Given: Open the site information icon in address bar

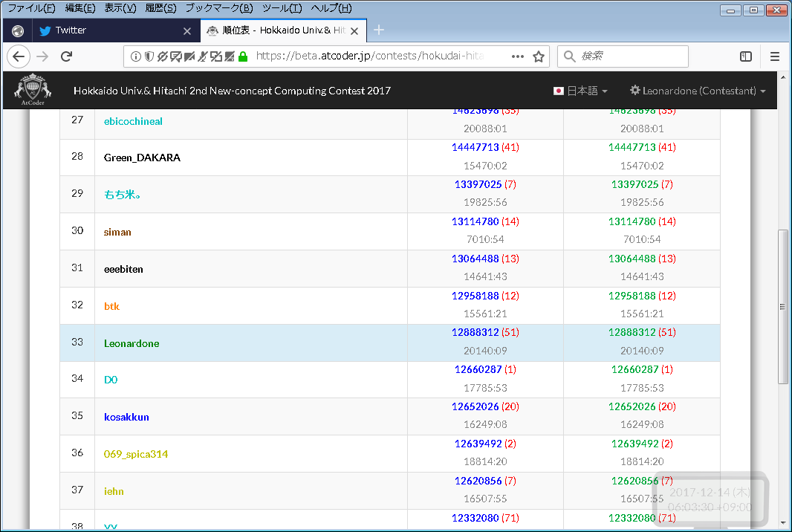Looking at the screenshot, I should tap(135, 56).
